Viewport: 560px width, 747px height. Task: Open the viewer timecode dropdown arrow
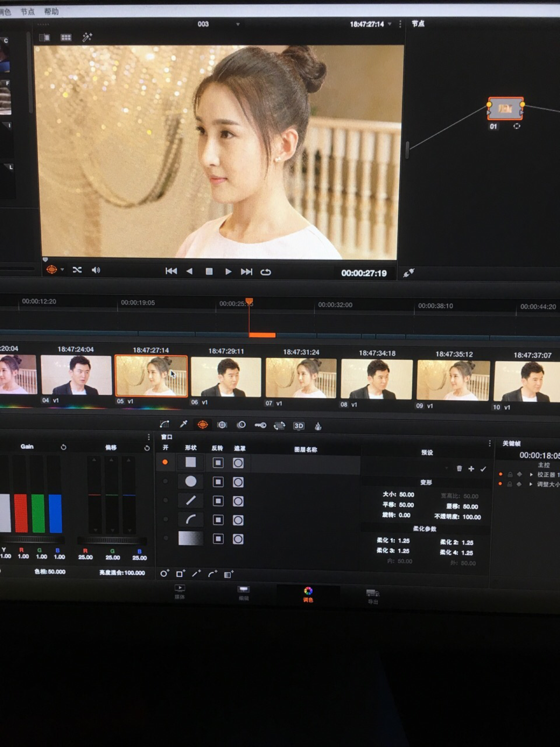[390, 24]
